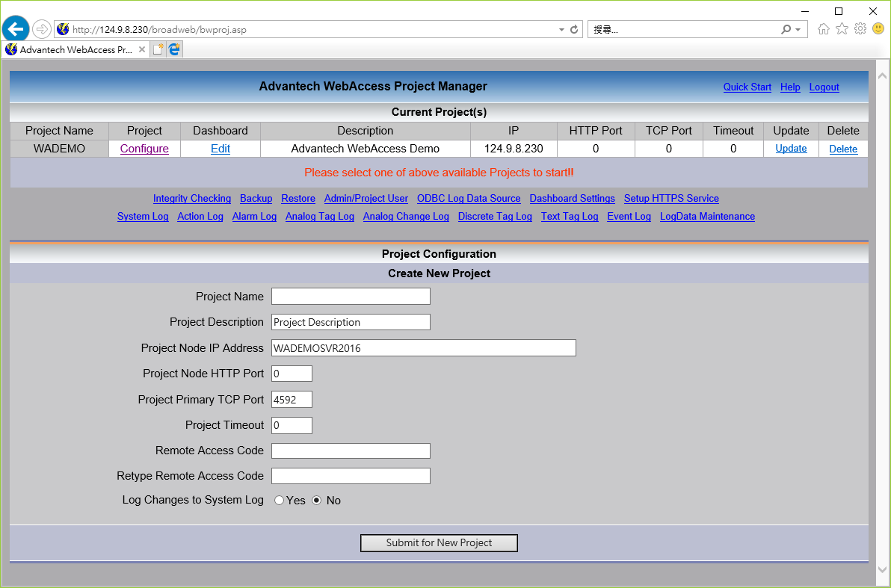The image size is (891, 588).
Task: Open the search provider dropdown arrow
Action: click(798, 30)
